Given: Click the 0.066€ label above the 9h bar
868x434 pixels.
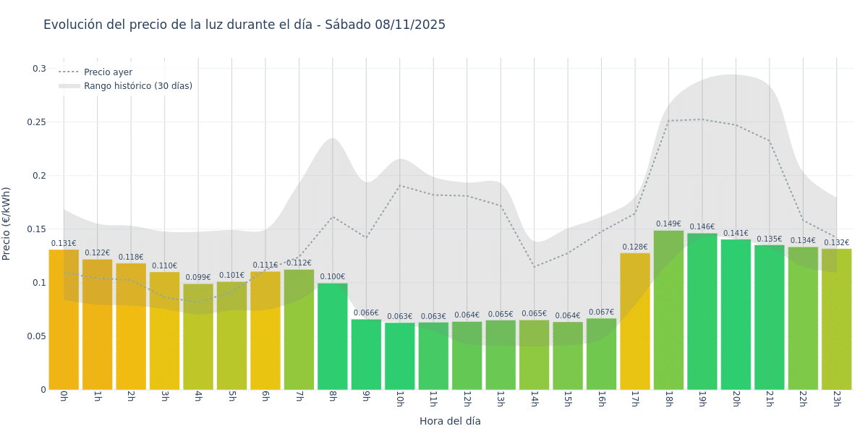Looking at the screenshot, I should pyautogui.click(x=366, y=313).
